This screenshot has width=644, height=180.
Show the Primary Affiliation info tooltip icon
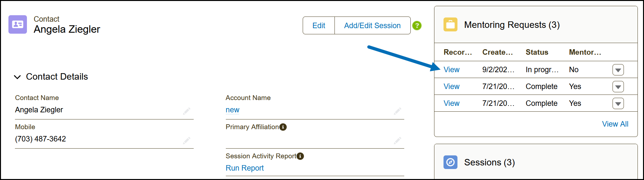point(283,127)
